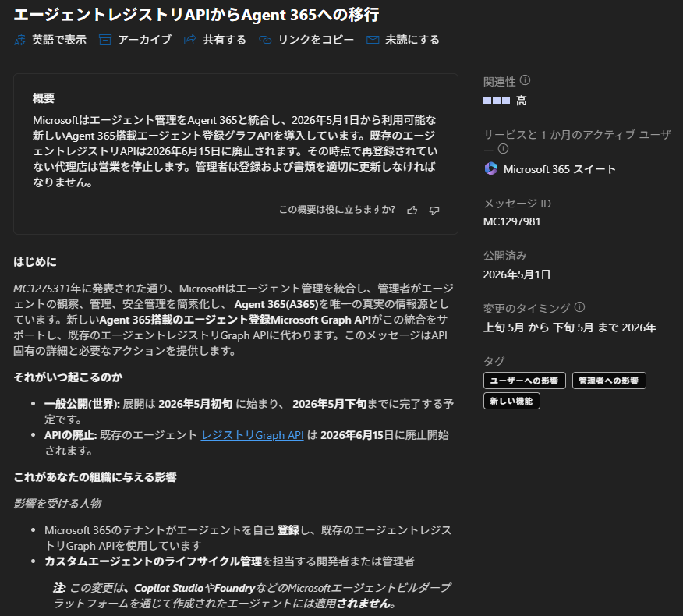Click message ID MC1297981
Viewport: 683px width, 616px height.
(x=511, y=221)
